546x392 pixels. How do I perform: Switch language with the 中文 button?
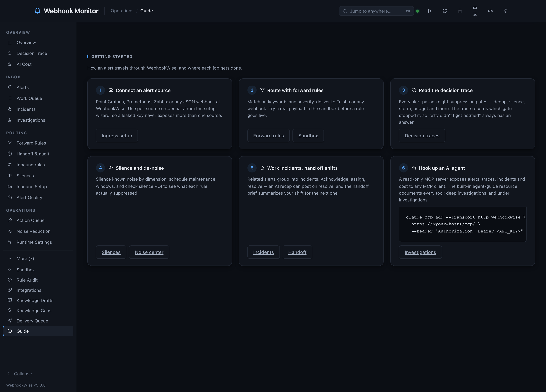[x=475, y=11]
